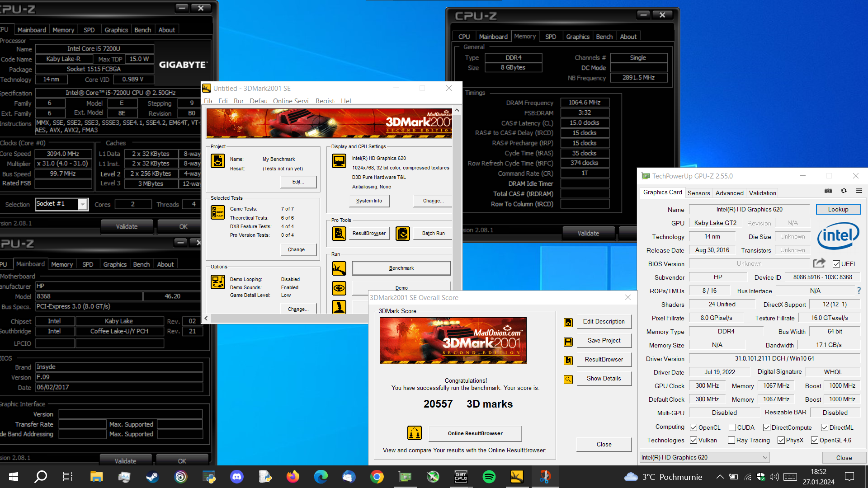Click the Lookup button in GPU-Z
Screen dimensions: 868x488
(838, 209)
